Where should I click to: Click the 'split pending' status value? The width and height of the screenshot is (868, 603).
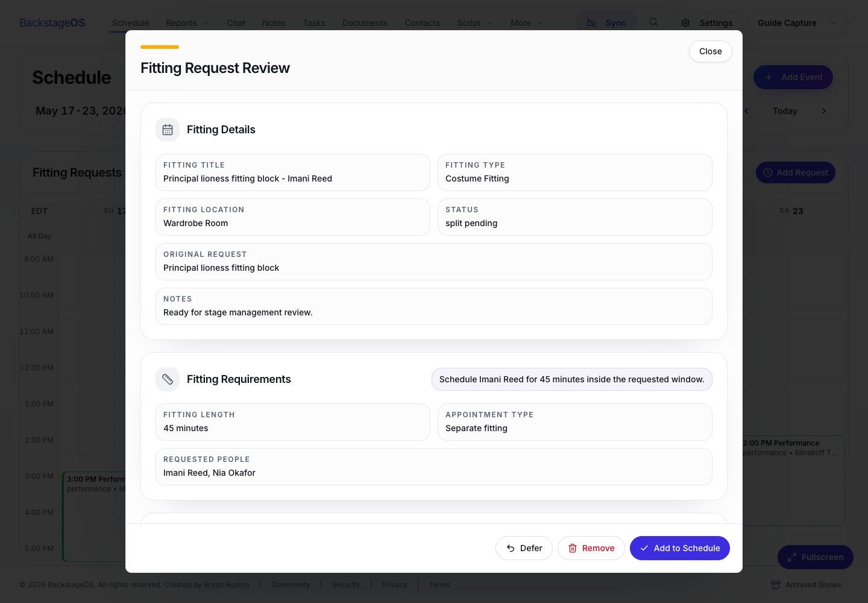pyautogui.click(x=471, y=223)
